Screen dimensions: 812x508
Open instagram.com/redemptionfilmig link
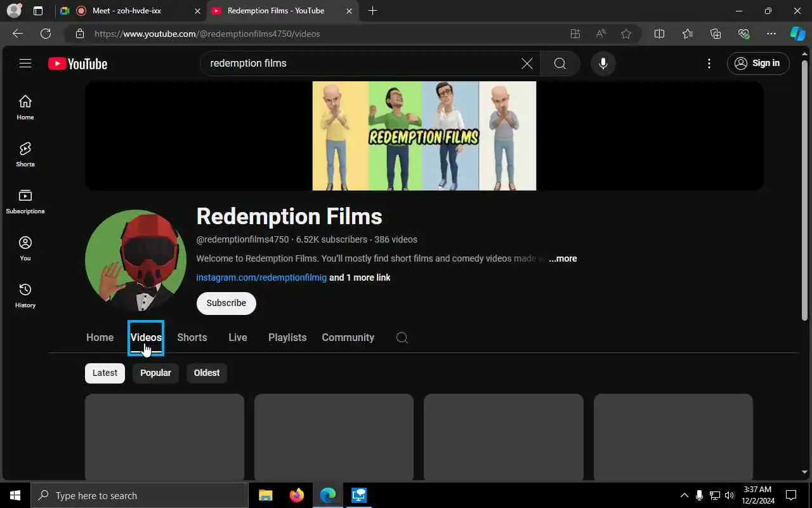261,277
